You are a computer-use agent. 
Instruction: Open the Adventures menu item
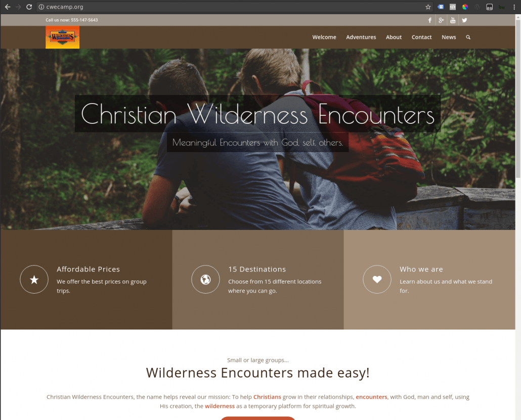pyautogui.click(x=361, y=37)
